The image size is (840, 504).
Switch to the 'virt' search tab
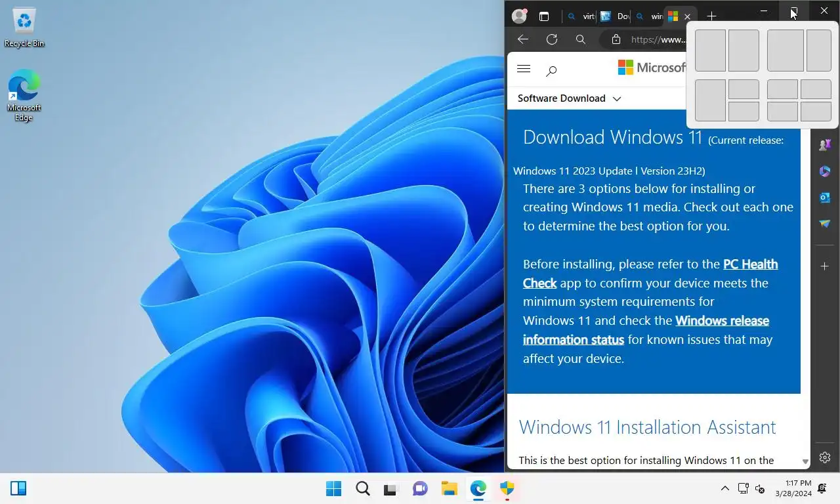pos(581,16)
